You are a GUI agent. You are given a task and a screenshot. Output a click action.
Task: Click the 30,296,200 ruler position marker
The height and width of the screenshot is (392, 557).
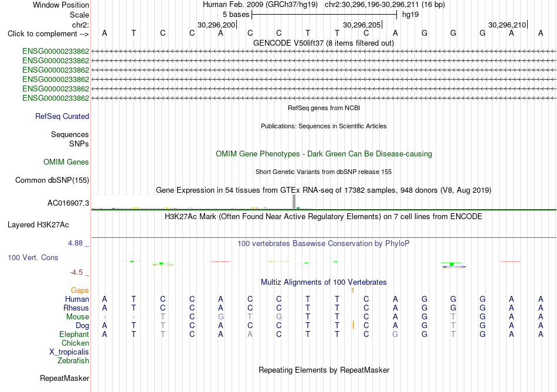[216, 25]
